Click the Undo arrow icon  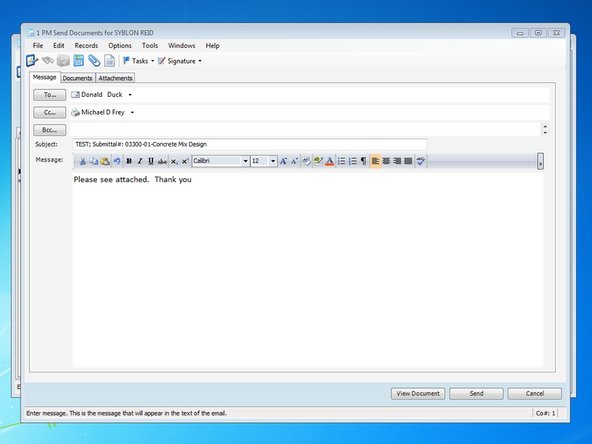pyautogui.click(x=117, y=161)
